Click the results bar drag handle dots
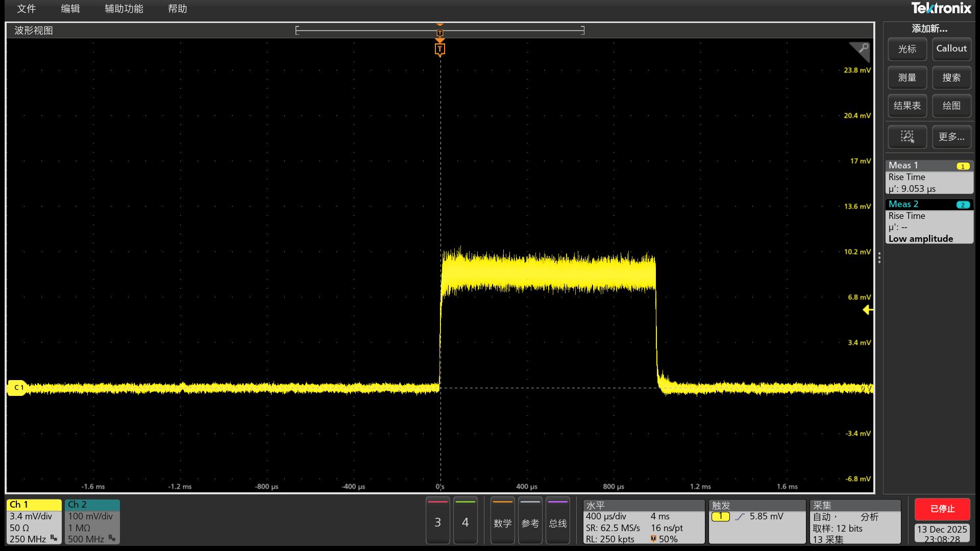Image resolution: width=980 pixels, height=551 pixels. tap(879, 258)
